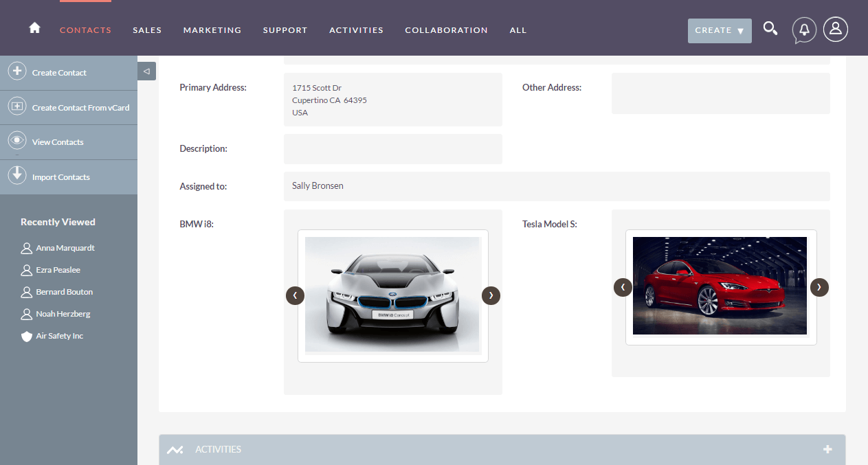868x465 pixels.
Task: Click the Activities panel chart icon
Action: [x=175, y=450]
